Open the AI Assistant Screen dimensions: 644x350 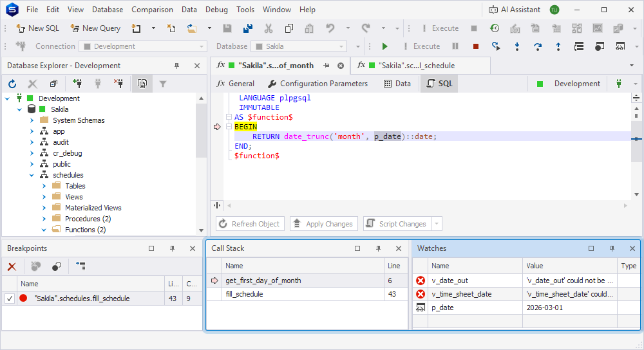click(514, 10)
